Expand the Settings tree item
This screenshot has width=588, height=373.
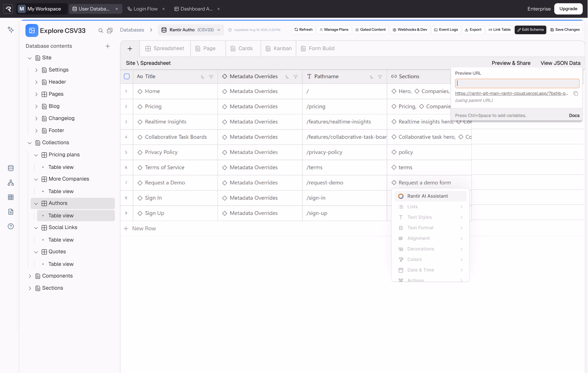tap(36, 70)
